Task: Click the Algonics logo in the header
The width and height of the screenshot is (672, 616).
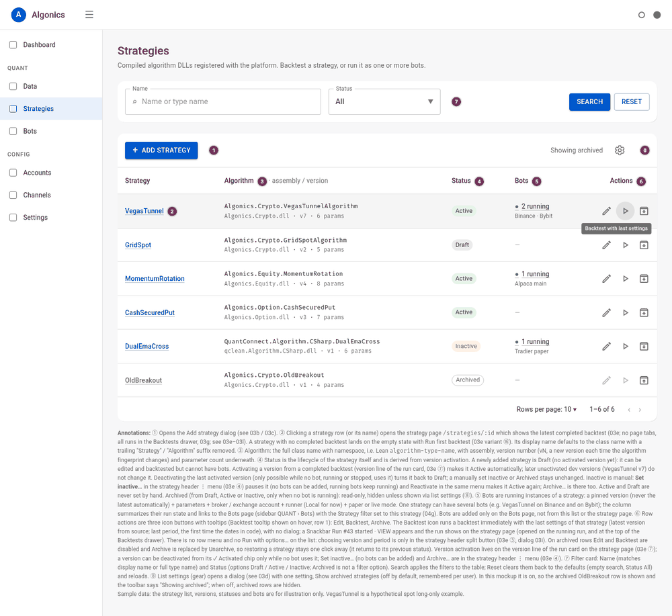Action: [18, 15]
